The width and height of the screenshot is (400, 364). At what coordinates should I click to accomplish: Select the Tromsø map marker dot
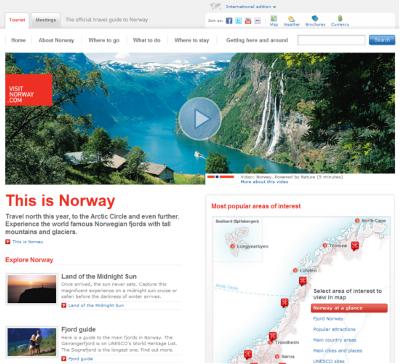(325, 246)
